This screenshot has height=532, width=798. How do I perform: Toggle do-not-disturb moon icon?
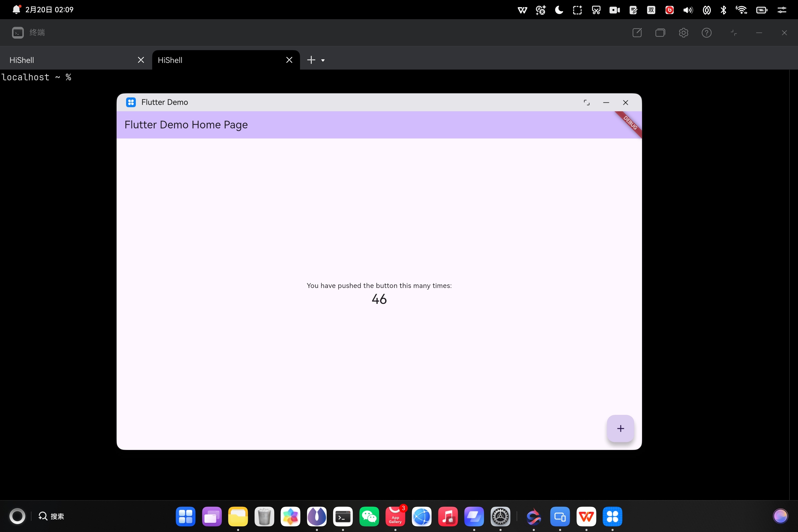(559, 10)
